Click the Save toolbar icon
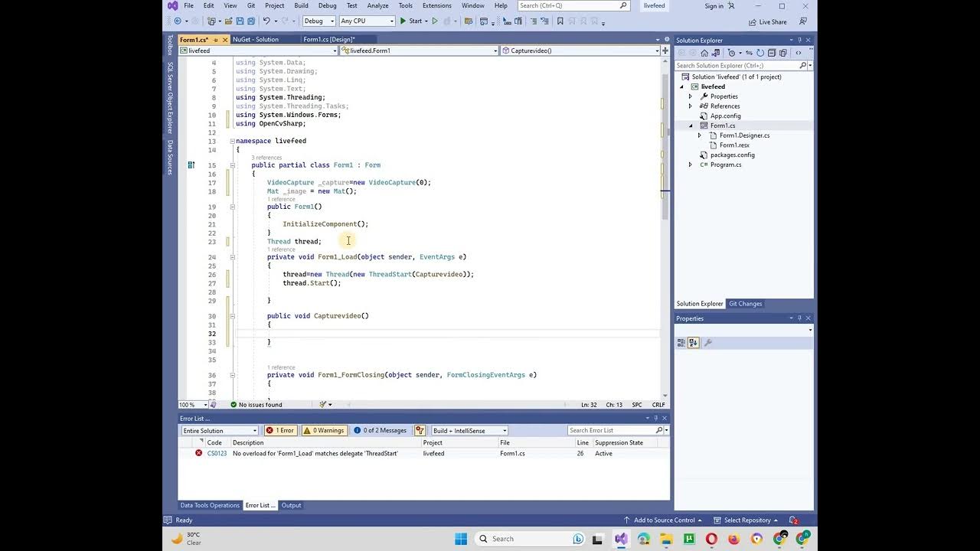The width and height of the screenshot is (980, 551). point(240,21)
